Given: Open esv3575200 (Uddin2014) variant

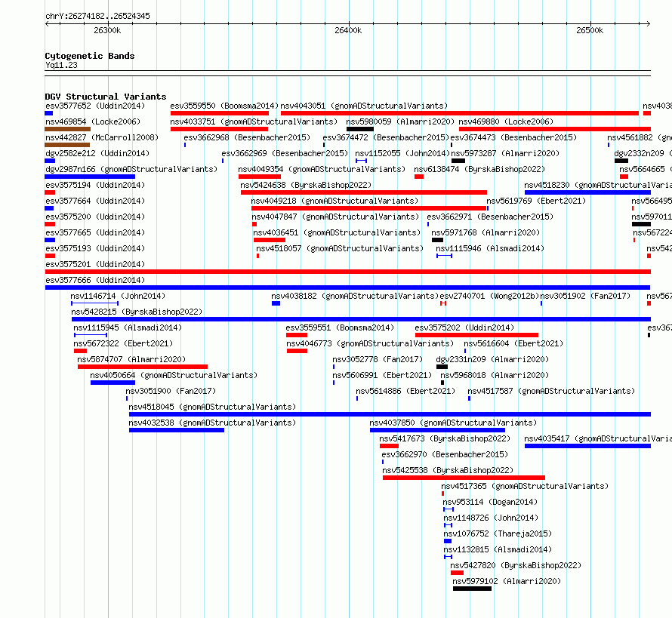Looking at the screenshot, I should point(95,217).
